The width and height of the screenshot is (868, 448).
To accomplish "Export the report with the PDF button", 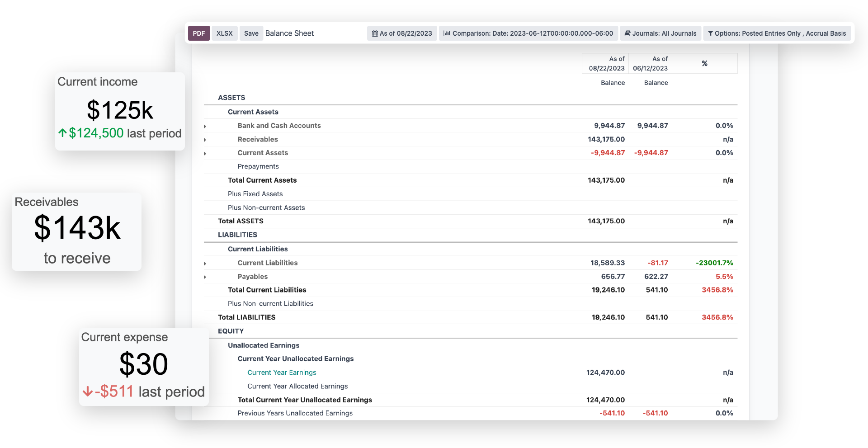I will 199,33.
